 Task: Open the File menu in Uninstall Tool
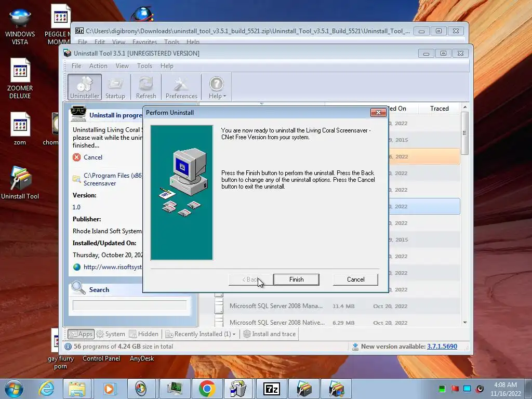pos(76,66)
